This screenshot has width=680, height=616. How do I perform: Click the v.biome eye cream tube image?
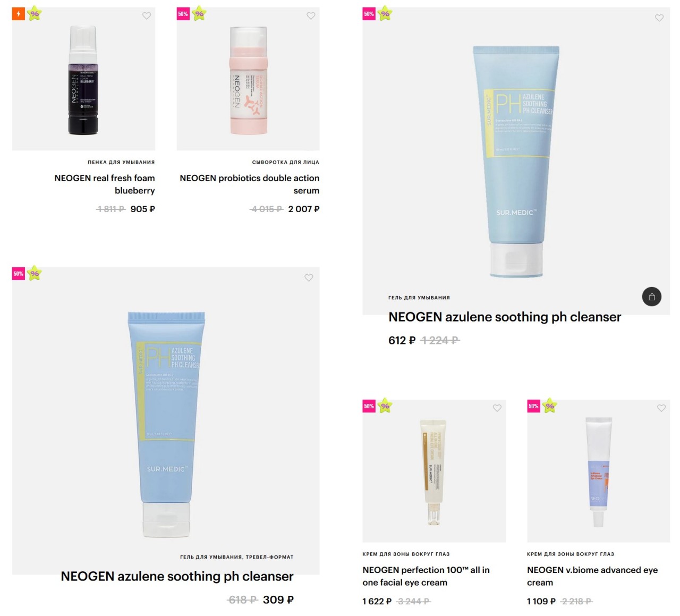(x=599, y=471)
